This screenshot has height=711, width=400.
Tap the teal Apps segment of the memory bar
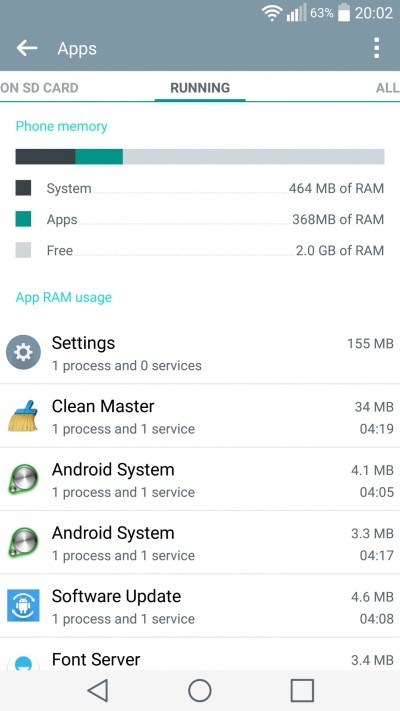tap(99, 156)
